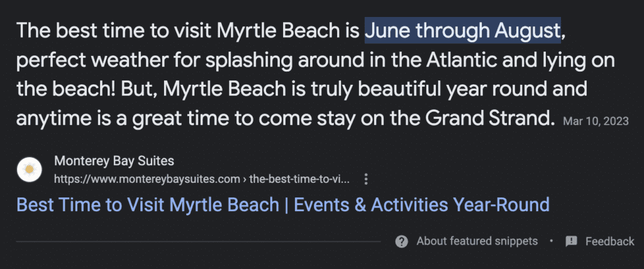Click the www.montereybaysuites.com URL text
This screenshot has width=644, height=269.
point(147,179)
